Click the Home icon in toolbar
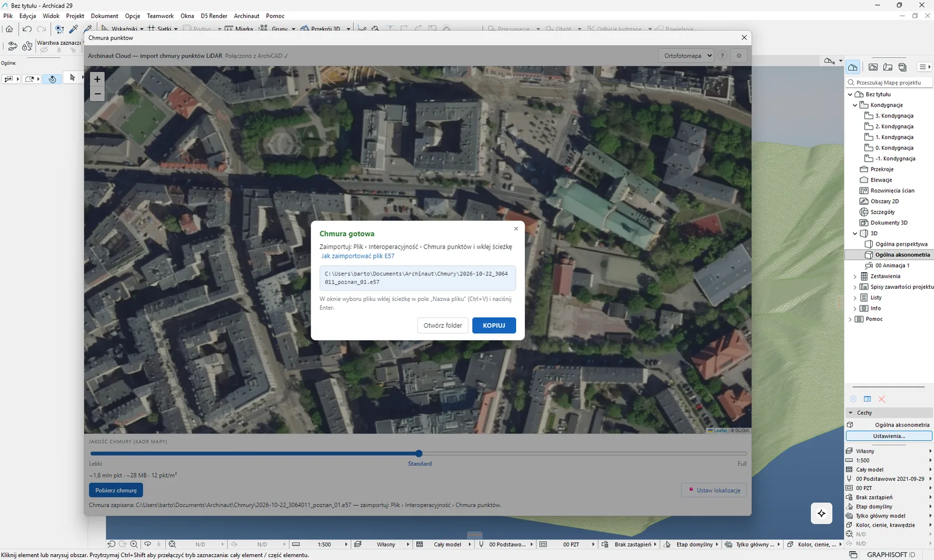Screen dimensions: 934x560 pos(9,29)
